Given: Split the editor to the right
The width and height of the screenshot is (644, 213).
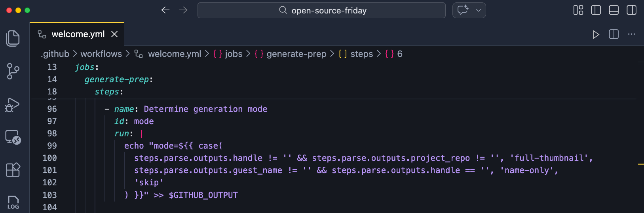Looking at the screenshot, I should pos(614,34).
